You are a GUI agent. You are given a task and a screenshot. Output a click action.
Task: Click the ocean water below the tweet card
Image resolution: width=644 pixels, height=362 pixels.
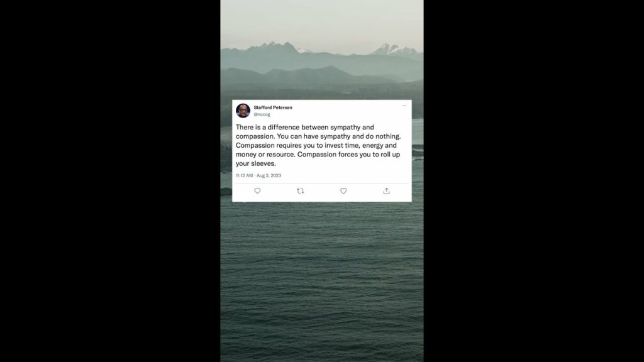(x=322, y=279)
